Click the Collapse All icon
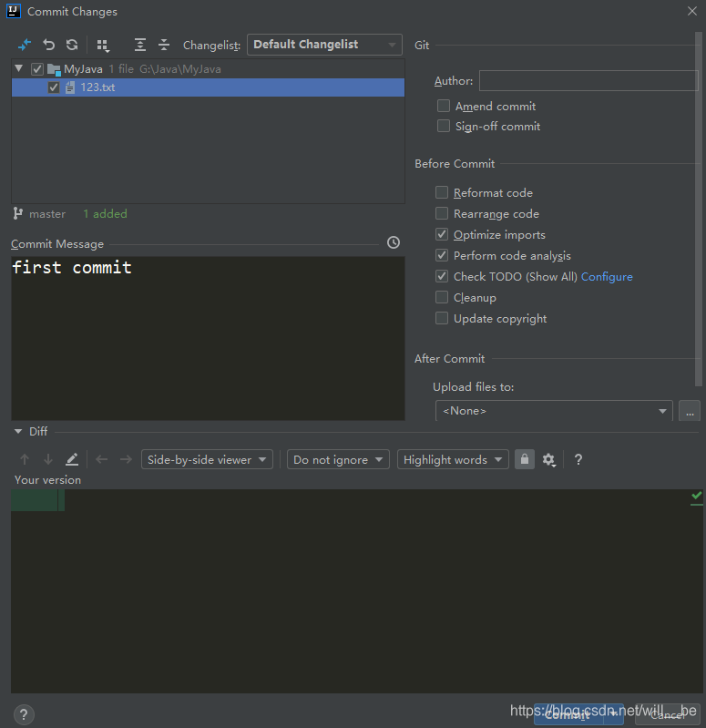The image size is (706, 728). point(164,45)
